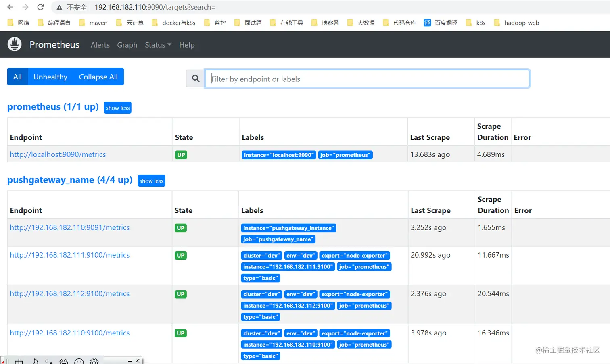The image size is (610, 364).
Task: Open http://192.168.182.111:9100/metrics endpoint
Action: [70, 255]
